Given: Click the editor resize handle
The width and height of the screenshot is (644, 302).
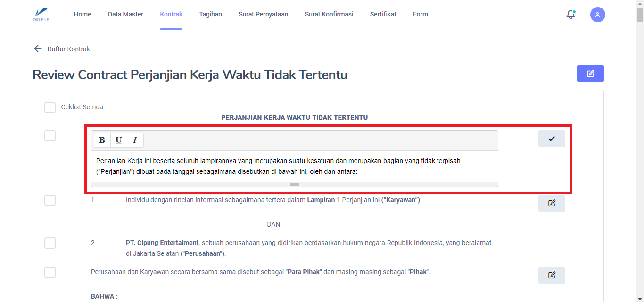Looking at the screenshot, I should pyautogui.click(x=295, y=184).
